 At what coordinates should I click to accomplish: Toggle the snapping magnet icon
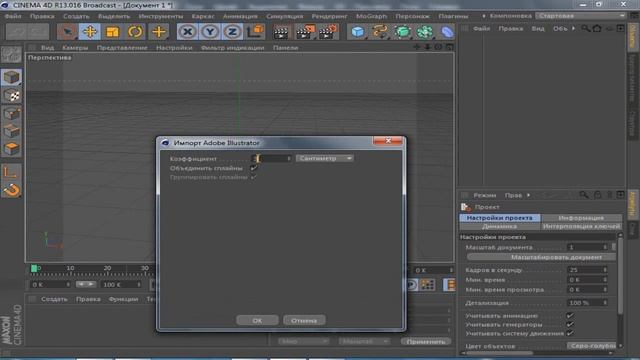(11, 190)
